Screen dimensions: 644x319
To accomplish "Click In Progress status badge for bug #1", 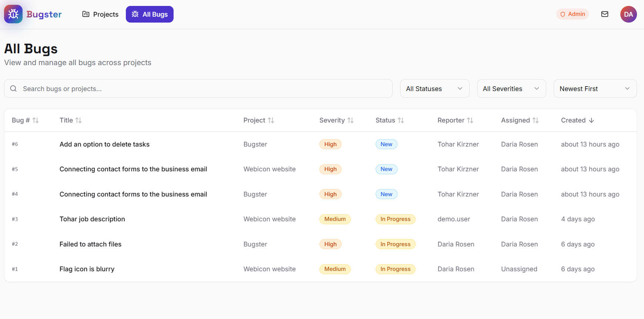I will (x=395, y=269).
